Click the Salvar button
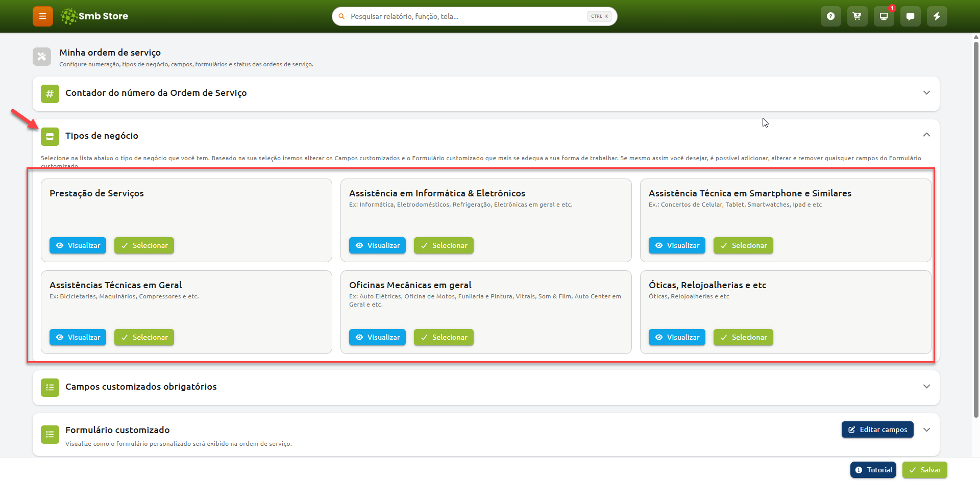Image resolution: width=980 pixels, height=482 pixels. pyautogui.click(x=924, y=470)
